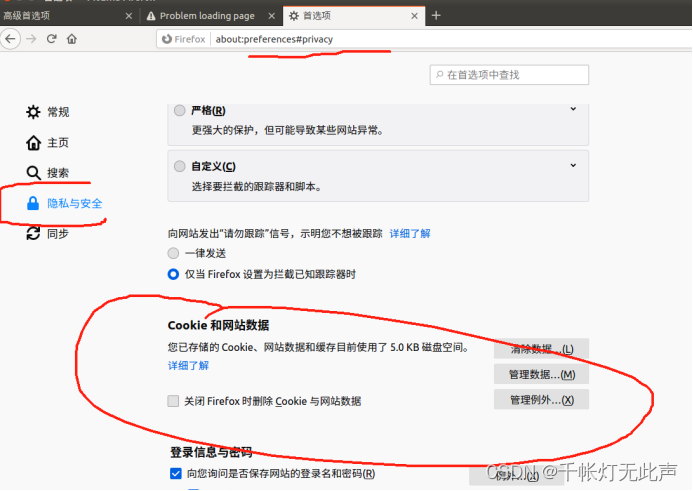Switch to the 高级首选项 tab

point(67,16)
